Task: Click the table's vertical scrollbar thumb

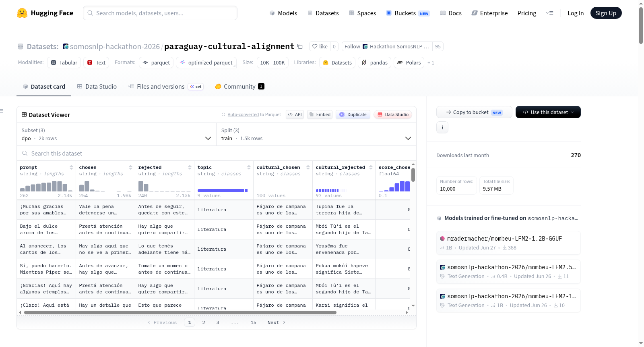Action: click(413, 175)
